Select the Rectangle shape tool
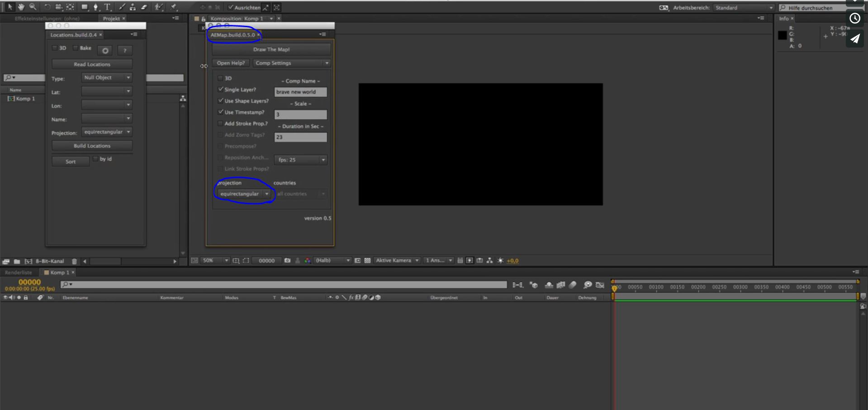This screenshot has width=868, height=410. tap(85, 7)
